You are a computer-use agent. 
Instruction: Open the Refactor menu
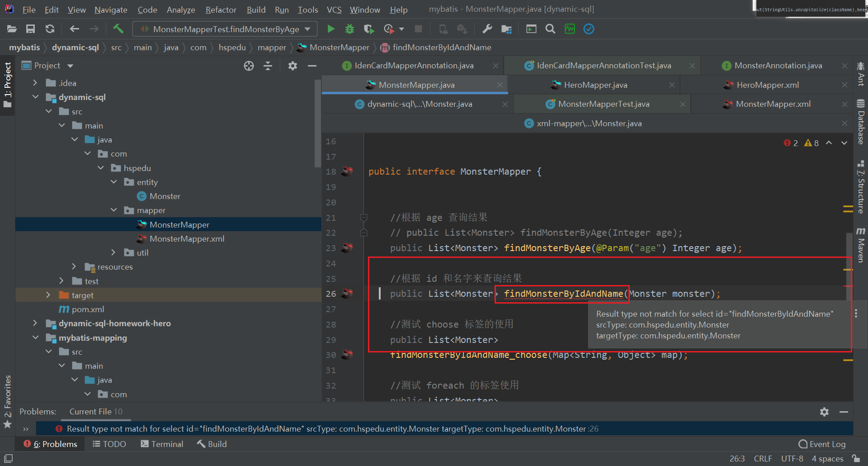(221, 10)
